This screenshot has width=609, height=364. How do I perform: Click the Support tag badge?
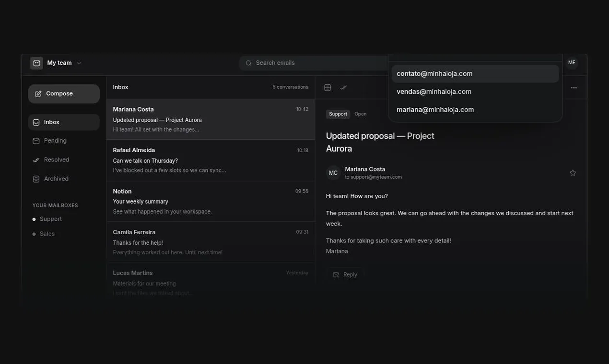338,114
